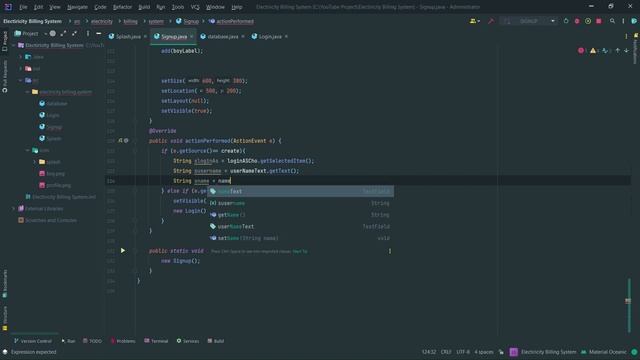This screenshot has width=640, height=360.
Task: Open the Bookmarks tool window on left strip
Action: 4,283
